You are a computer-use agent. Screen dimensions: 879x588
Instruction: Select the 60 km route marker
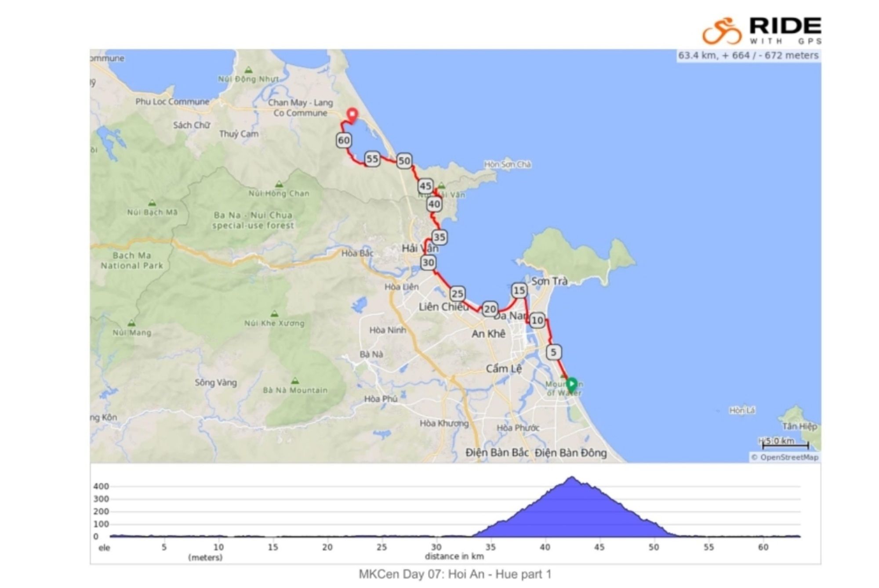pyautogui.click(x=344, y=141)
